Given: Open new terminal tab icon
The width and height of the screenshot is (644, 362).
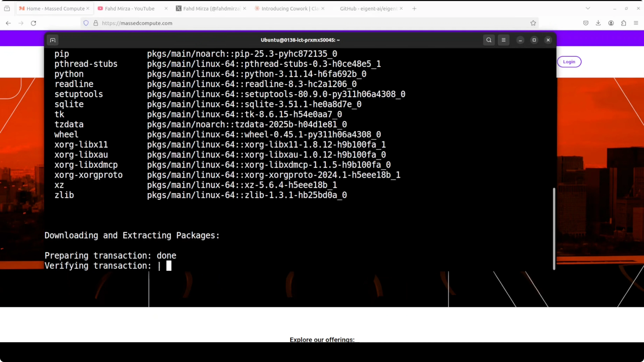Looking at the screenshot, I should click(52, 40).
